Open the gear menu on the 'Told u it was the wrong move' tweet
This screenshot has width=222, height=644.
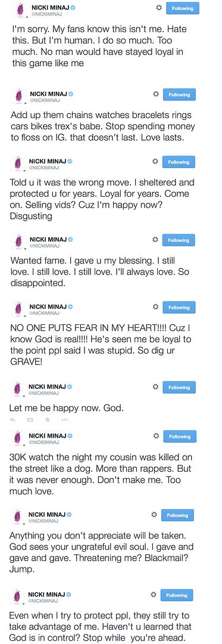coord(155,162)
